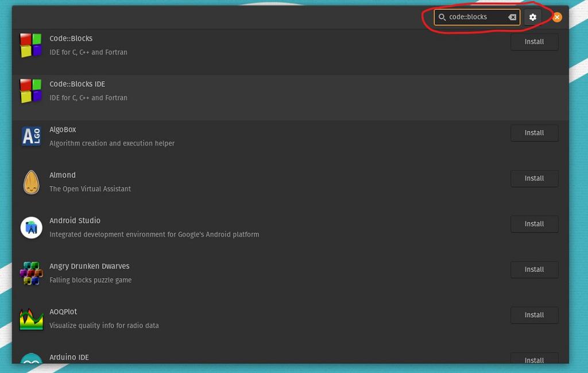The height and width of the screenshot is (373, 588).
Task: Close the window with orange X button
Action: point(557,17)
